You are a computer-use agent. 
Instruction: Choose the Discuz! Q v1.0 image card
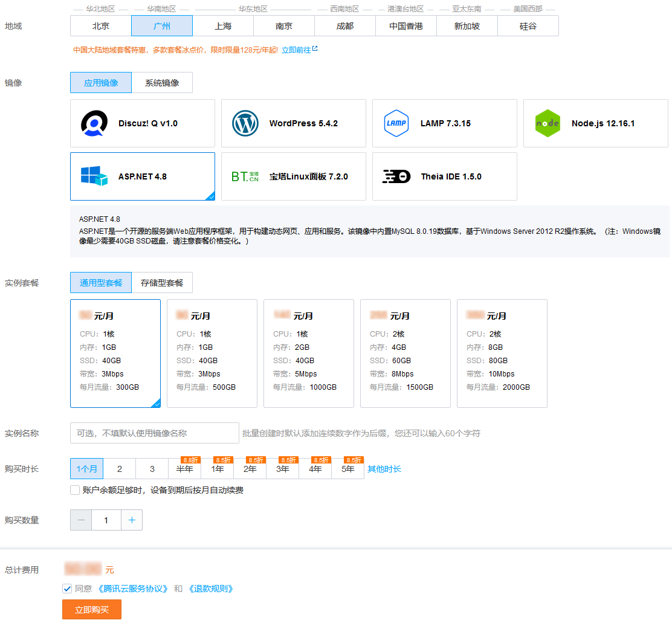pyautogui.click(x=143, y=123)
